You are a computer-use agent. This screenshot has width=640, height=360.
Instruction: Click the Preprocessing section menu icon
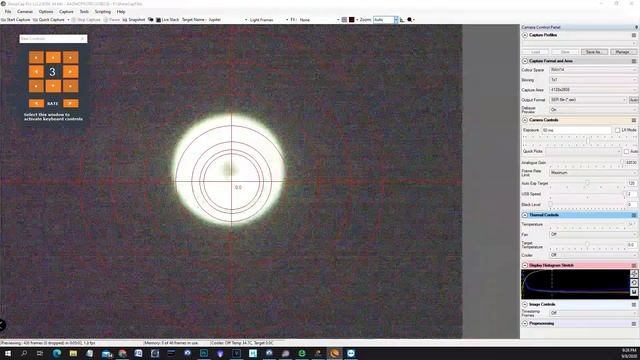634,324
